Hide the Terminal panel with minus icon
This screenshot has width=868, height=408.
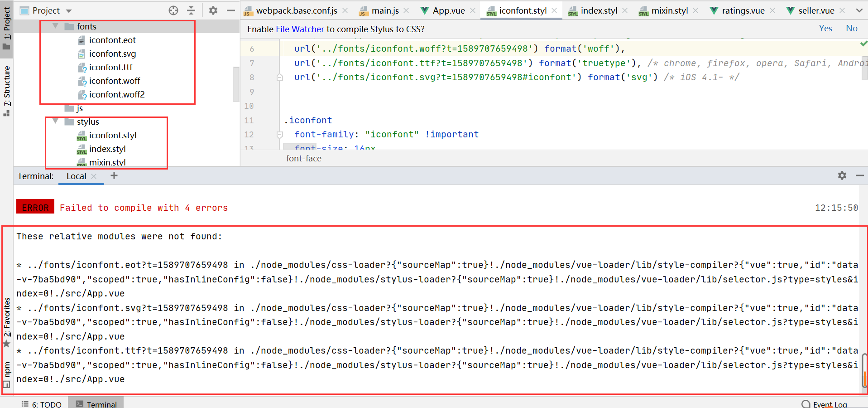coord(860,175)
